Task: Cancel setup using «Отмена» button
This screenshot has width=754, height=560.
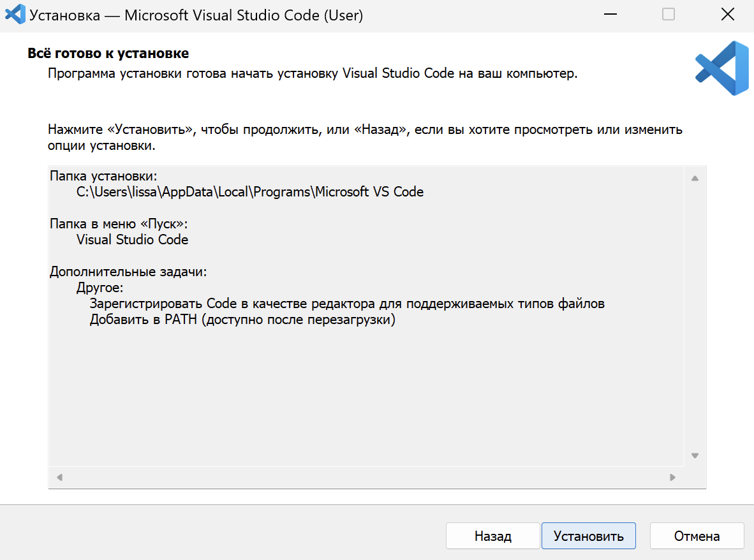Action: click(697, 536)
